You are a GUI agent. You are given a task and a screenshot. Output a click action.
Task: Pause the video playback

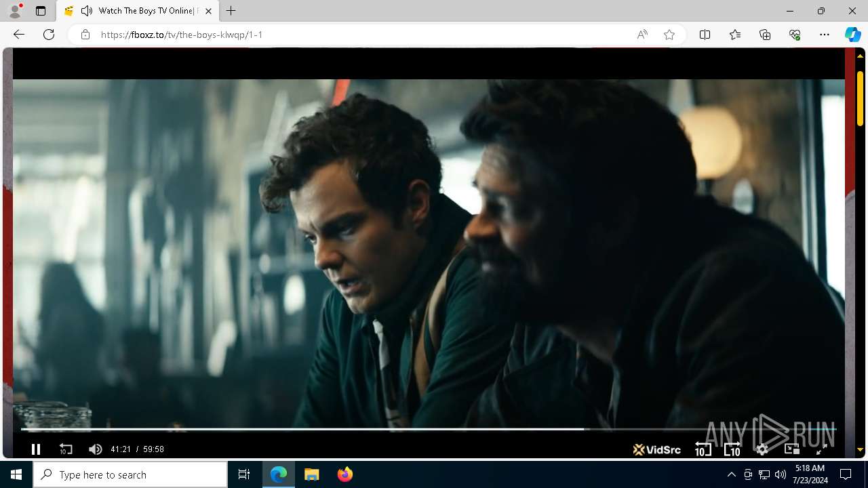pyautogui.click(x=36, y=449)
